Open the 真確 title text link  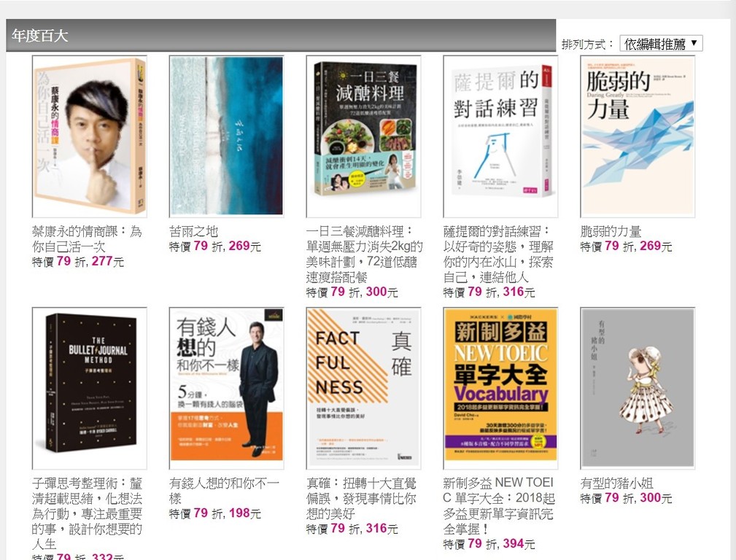coord(361,498)
